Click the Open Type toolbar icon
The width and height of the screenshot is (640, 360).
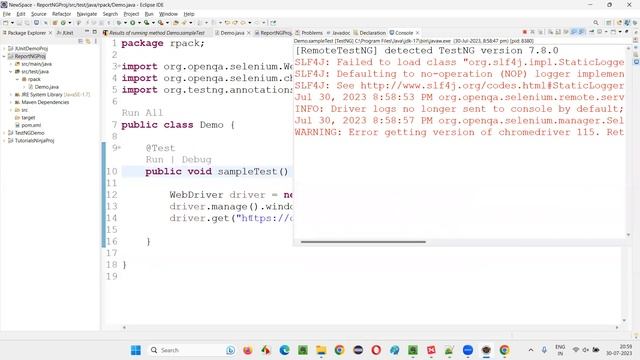(x=176, y=23)
